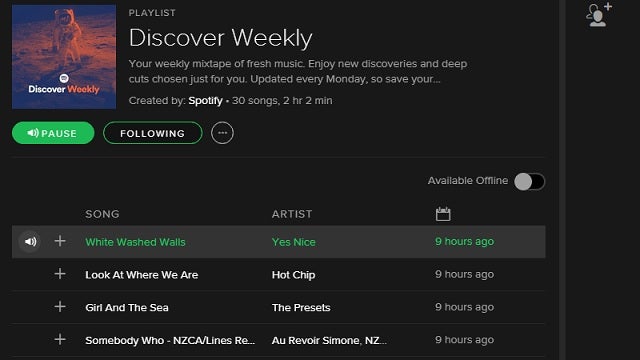640x360 pixels.
Task: Toggle Available Offline switch
Action: [x=529, y=182]
